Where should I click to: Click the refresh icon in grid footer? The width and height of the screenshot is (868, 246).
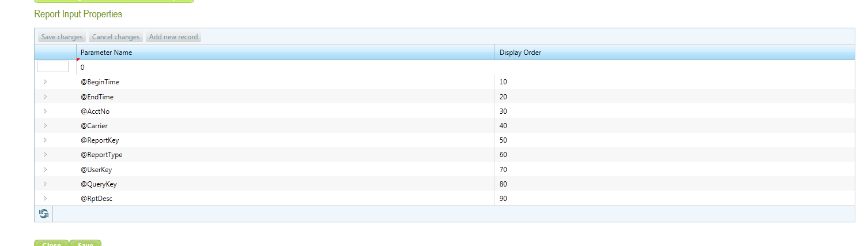tap(44, 214)
